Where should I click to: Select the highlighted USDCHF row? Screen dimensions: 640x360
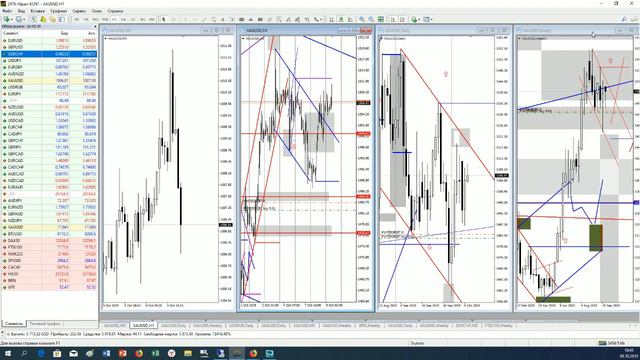point(49,54)
